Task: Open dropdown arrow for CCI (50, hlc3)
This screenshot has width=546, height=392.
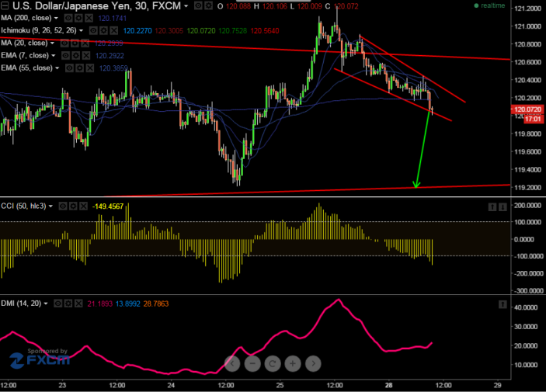Action: (50, 206)
